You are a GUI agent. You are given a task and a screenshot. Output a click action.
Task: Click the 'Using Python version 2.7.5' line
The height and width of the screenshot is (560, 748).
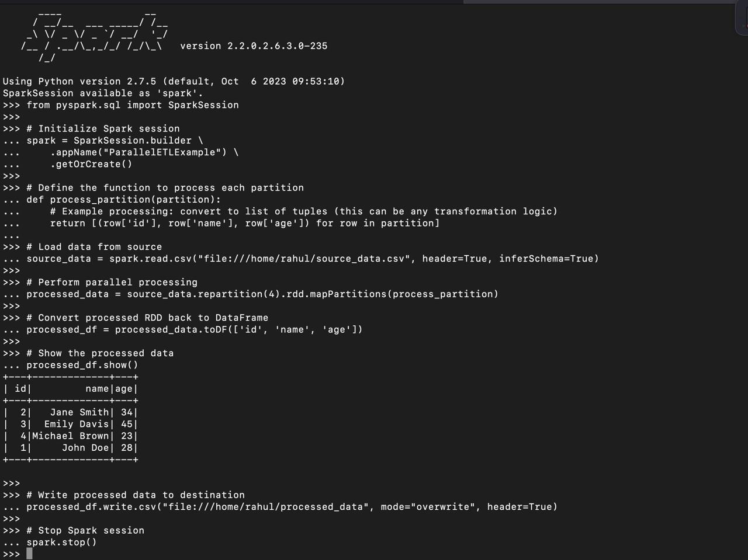[x=174, y=81]
